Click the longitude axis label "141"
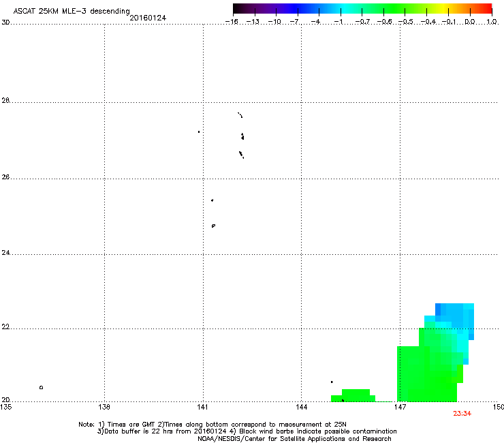 202,407
